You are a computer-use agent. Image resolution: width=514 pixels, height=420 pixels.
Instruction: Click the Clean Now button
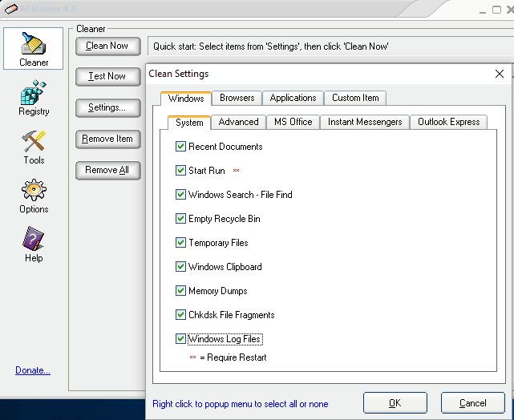click(x=107, y=46)
